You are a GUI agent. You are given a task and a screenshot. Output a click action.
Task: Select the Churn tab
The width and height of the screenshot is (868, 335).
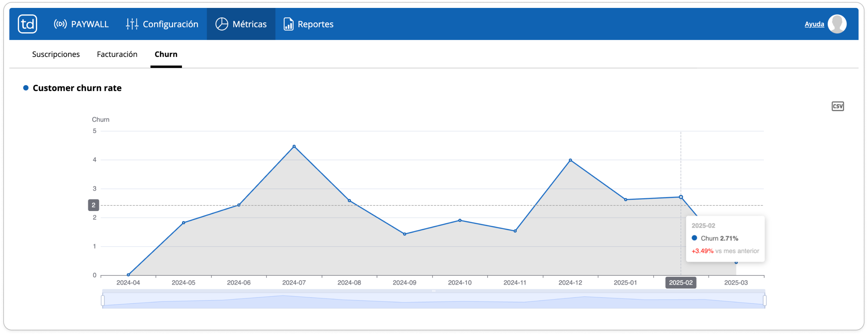(x=166, y=54)
